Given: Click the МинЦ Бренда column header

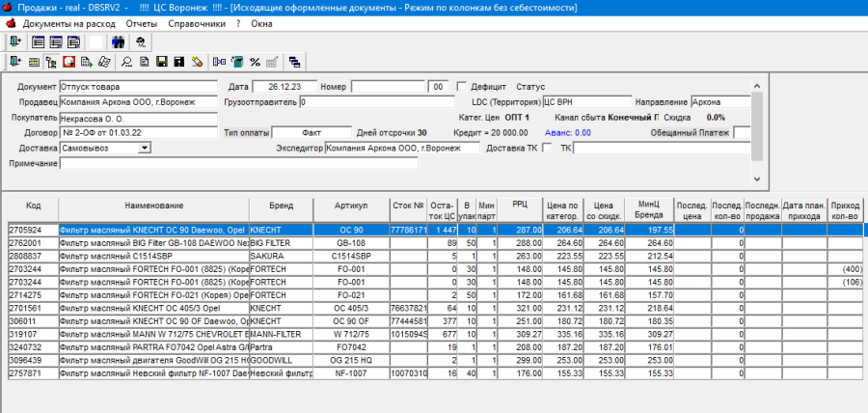Looking at the screenshot, I should click(649, 210).
